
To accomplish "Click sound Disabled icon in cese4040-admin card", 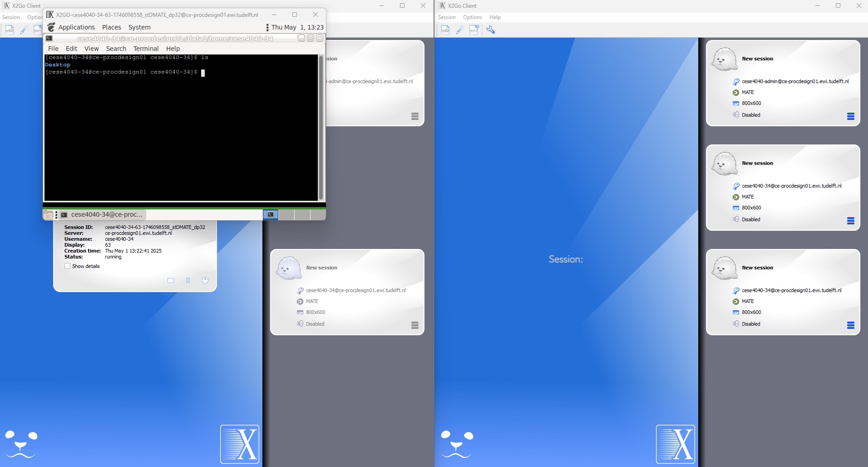I will (736, 114).
